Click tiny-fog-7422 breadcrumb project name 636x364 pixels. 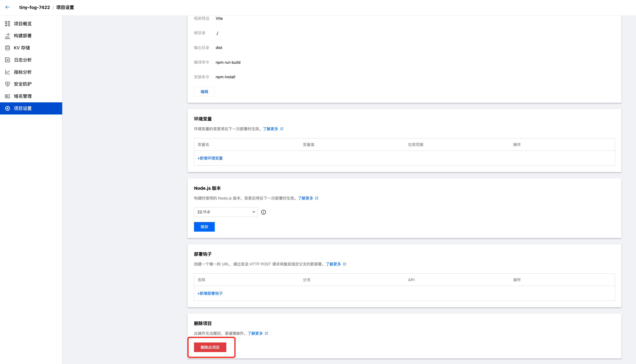34,7
